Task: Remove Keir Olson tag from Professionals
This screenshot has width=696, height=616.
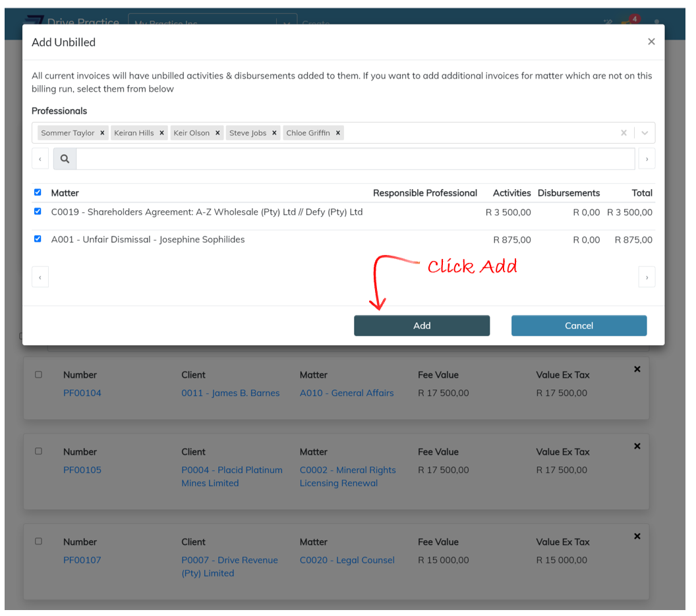Action: (217, 133)
